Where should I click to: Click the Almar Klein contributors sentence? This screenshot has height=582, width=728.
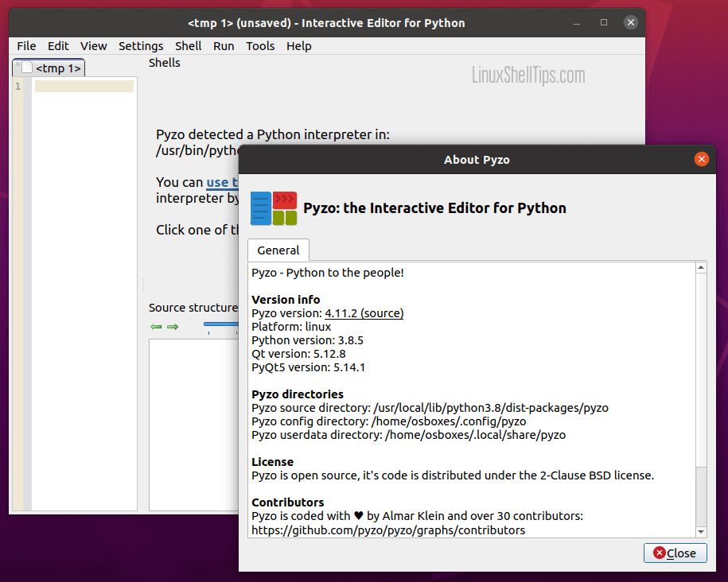[418, 516]
